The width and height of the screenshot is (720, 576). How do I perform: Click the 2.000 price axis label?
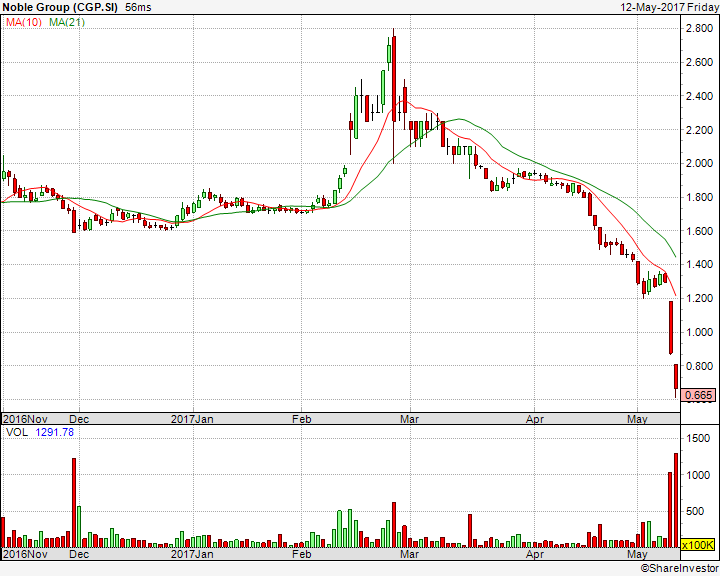(699, 164)
